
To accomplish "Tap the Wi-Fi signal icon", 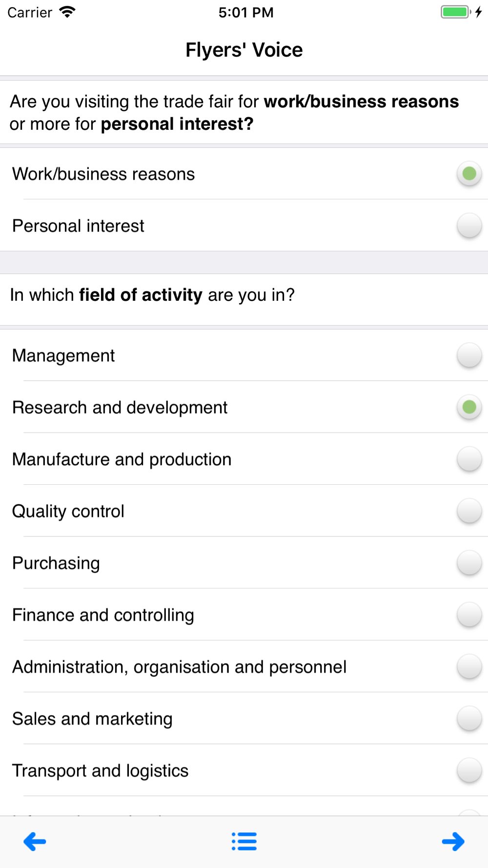I will [67, 12].
